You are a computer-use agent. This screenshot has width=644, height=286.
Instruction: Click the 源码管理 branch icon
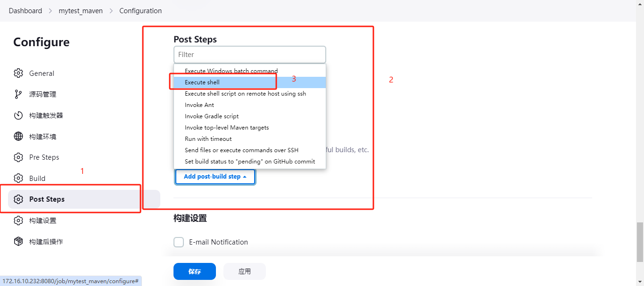[18, 94]
